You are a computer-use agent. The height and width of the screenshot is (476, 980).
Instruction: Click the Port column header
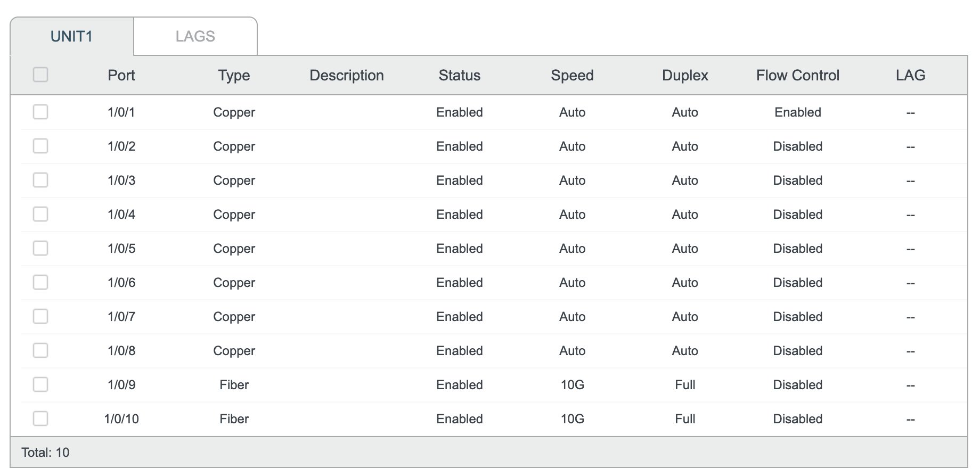click(121, 75)
